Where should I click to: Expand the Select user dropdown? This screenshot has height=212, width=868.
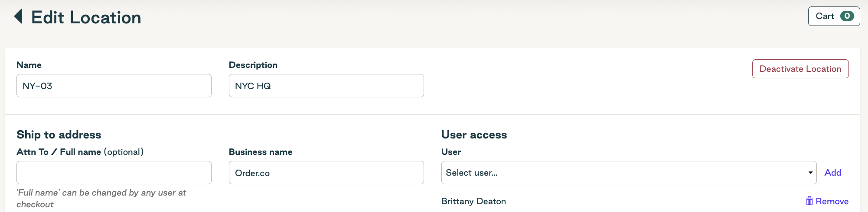point(629,173)
